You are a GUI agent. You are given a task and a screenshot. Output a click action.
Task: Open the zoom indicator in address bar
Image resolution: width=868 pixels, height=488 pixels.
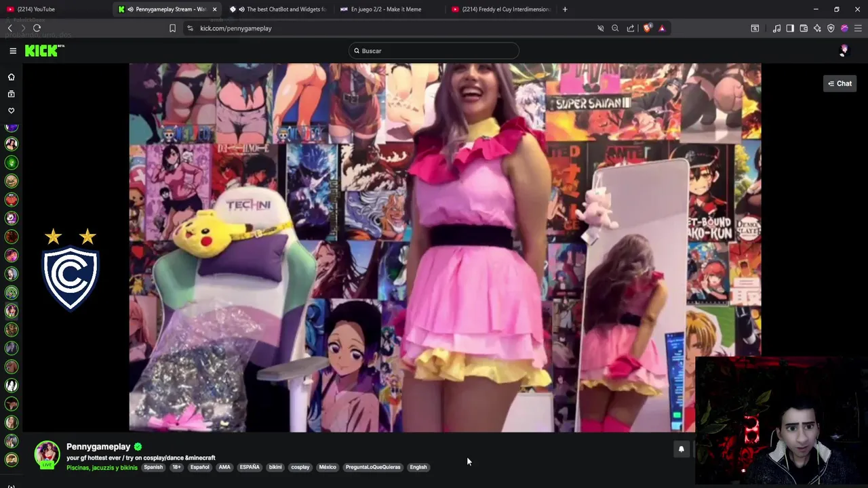pyautogui.click(x=615, y=28)
